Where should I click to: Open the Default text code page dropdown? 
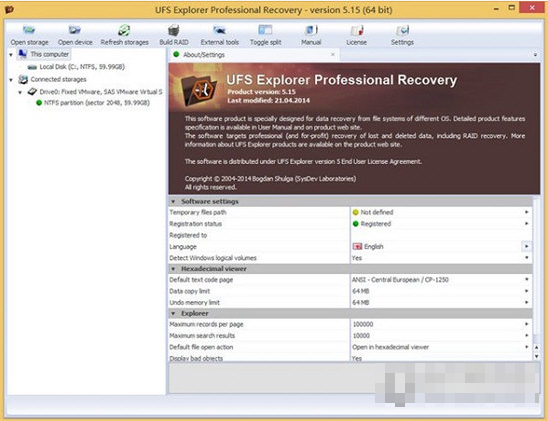pos(526,280)
